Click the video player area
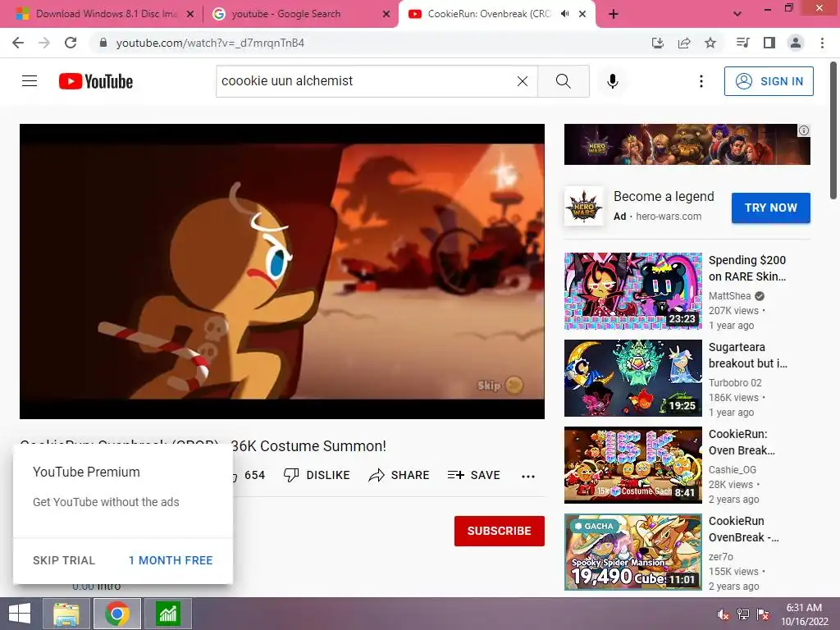 coord(282,271)
